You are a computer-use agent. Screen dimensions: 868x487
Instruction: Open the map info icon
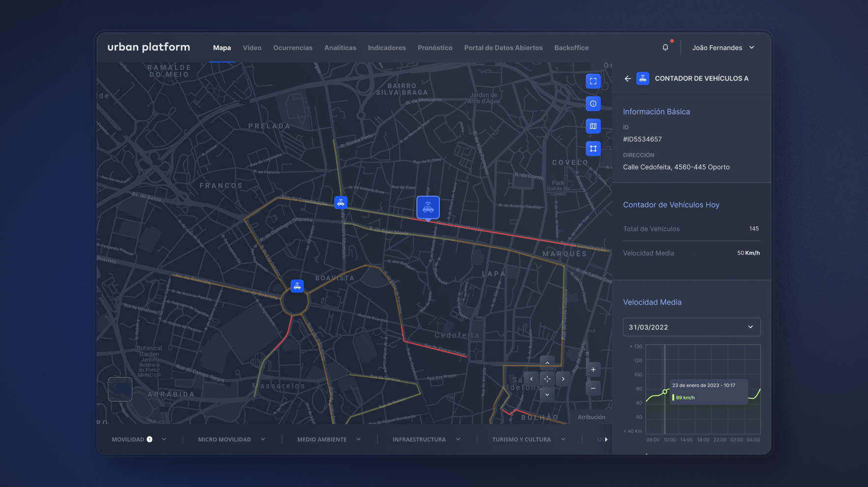593,104
